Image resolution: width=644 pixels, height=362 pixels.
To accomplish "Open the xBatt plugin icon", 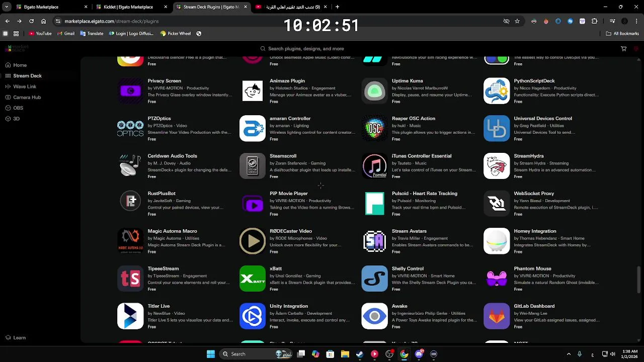I will [253, 279].
